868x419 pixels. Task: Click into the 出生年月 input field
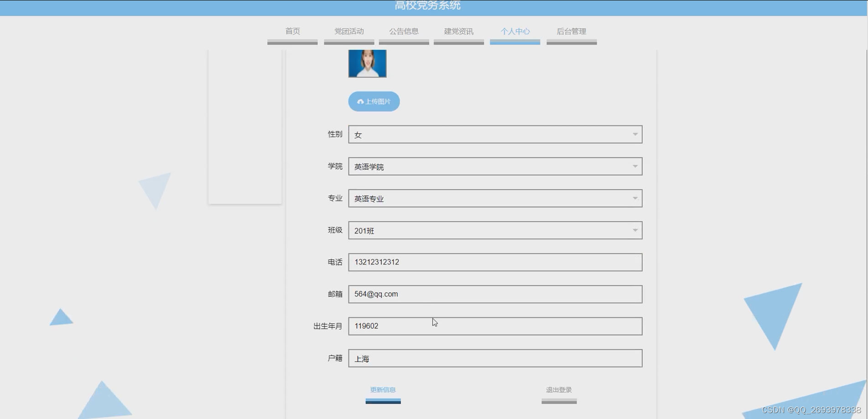click(495, 326)
